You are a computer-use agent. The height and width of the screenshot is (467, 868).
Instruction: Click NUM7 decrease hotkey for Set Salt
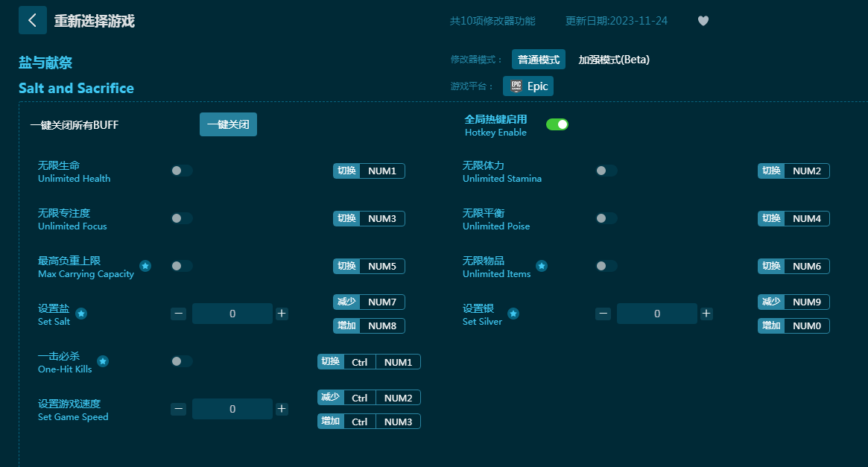370,302
